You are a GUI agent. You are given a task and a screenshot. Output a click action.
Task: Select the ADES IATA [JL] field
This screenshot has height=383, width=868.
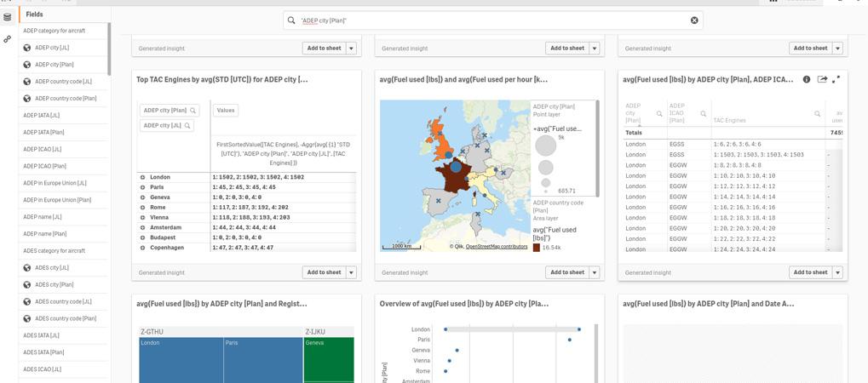pos(63,335)
